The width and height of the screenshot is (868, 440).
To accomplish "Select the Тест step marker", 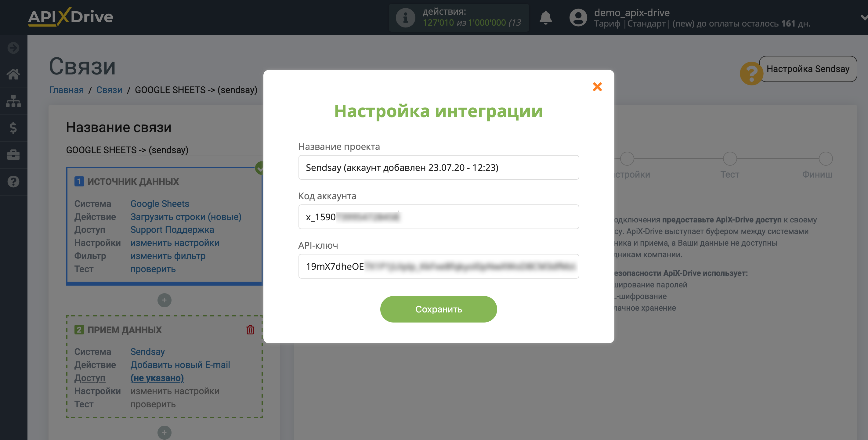I will coord(730,159).
